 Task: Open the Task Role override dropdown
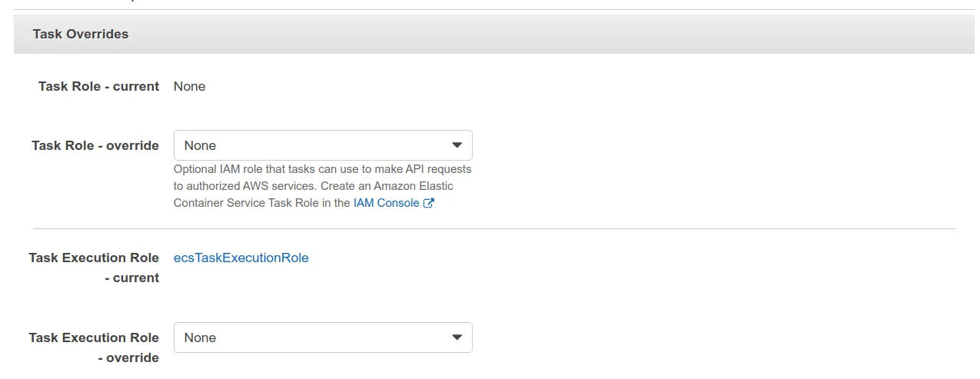click(x=323, y=145)
